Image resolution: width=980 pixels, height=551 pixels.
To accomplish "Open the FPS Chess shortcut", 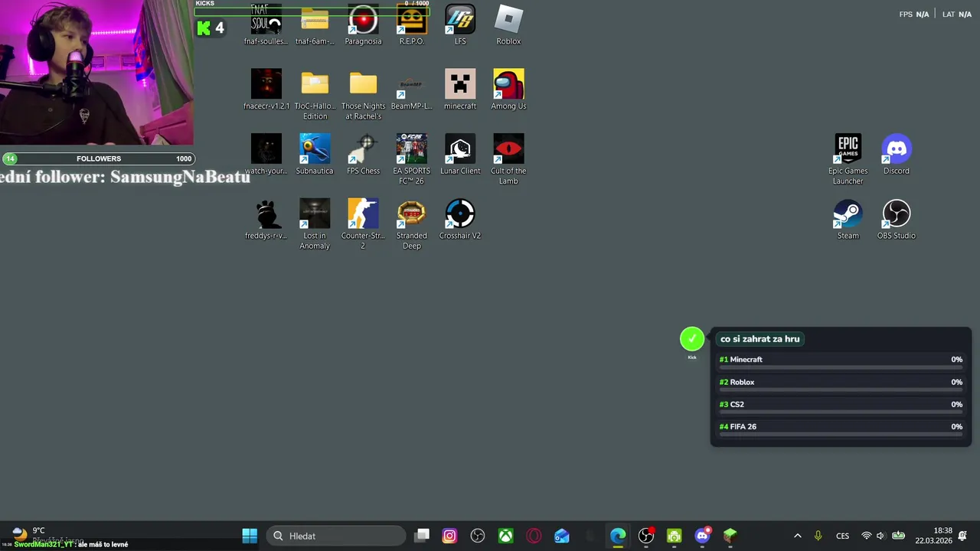I will (363, 155).
